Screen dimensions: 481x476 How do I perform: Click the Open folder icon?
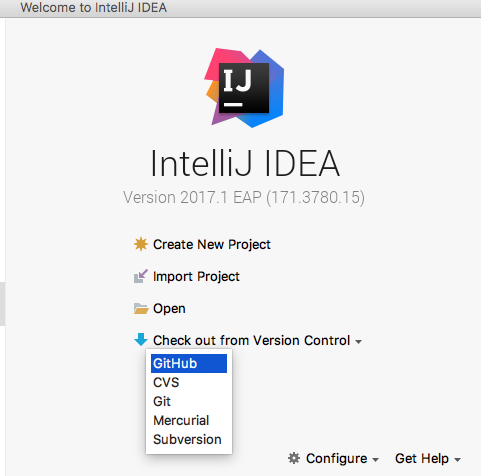click(141, 309)
